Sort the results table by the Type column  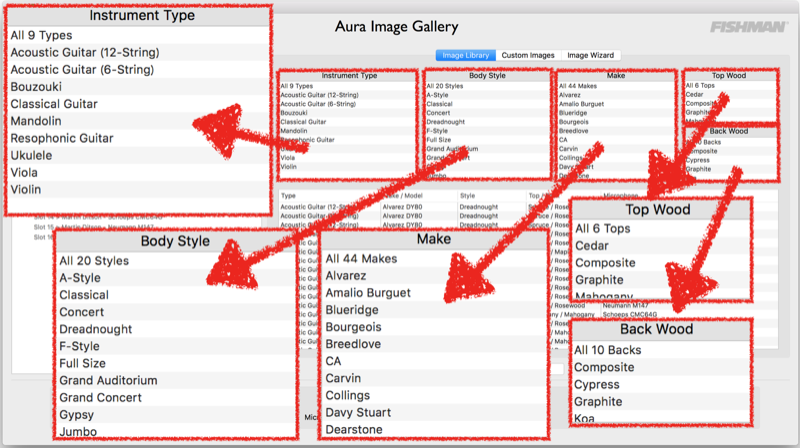tap(288, 195)
